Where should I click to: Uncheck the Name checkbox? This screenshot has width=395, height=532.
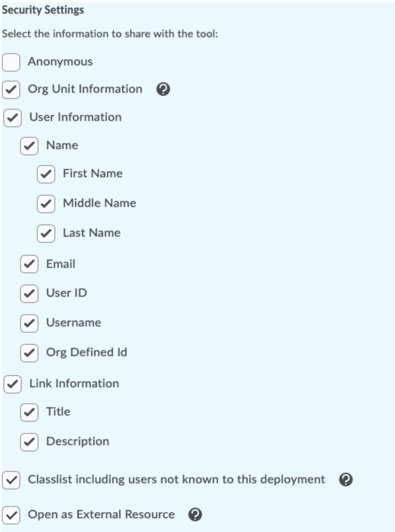tap(29, 146)
